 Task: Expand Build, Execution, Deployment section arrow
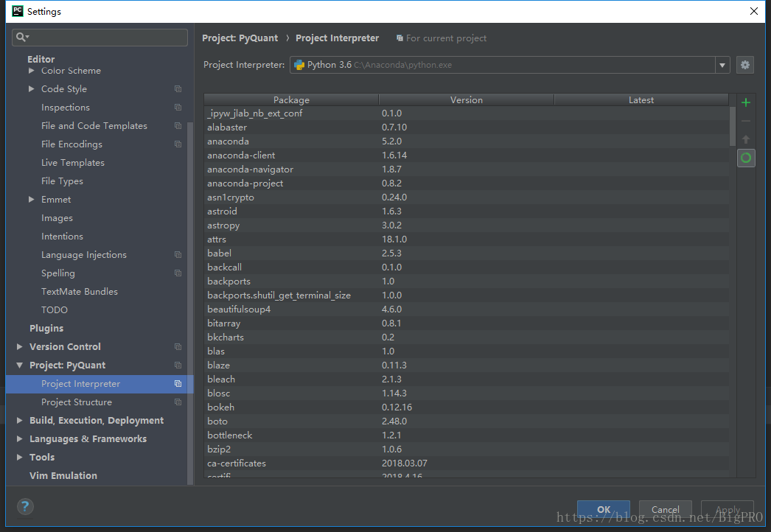tap(20, 421)
